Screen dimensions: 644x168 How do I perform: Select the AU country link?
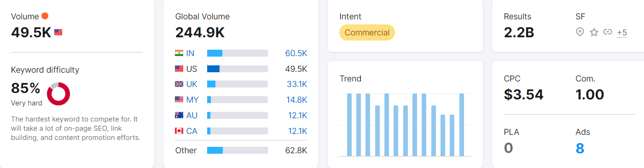(x=192, y=116)
